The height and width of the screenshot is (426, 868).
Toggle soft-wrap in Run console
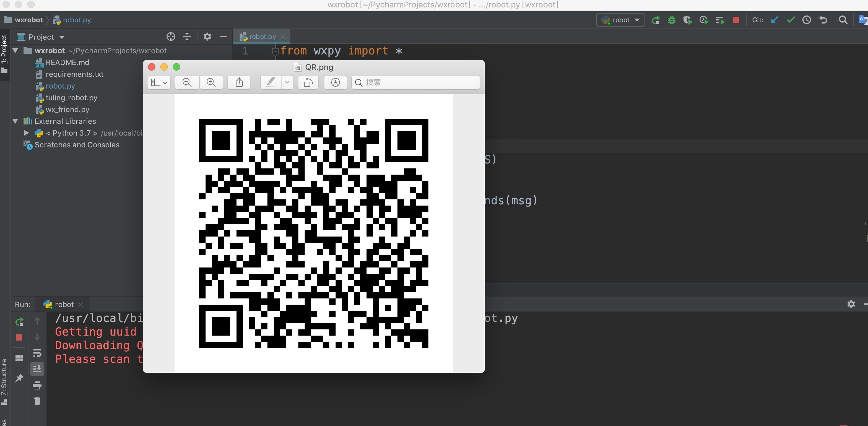click(37, 353)
